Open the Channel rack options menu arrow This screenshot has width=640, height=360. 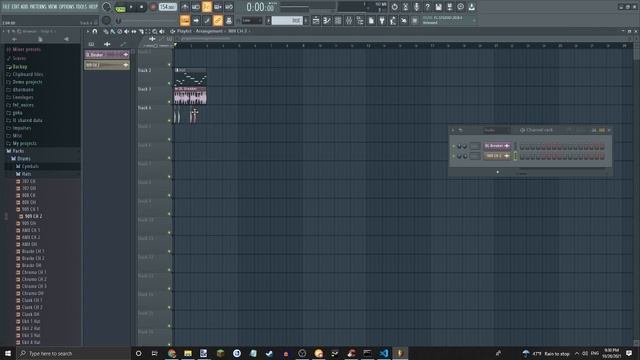click(453, 130)
